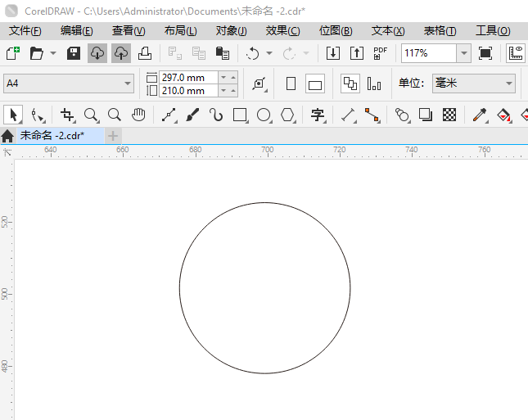528x420 pixels.
Task: Select the Pick arrow tool
Action: (13, 115)
